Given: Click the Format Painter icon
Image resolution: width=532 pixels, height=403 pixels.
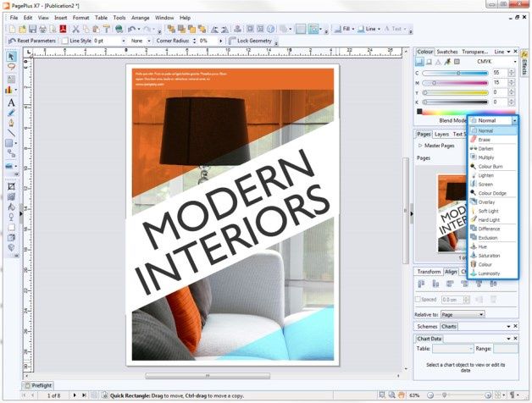Looking at the screenshot, I should (107, 29).
